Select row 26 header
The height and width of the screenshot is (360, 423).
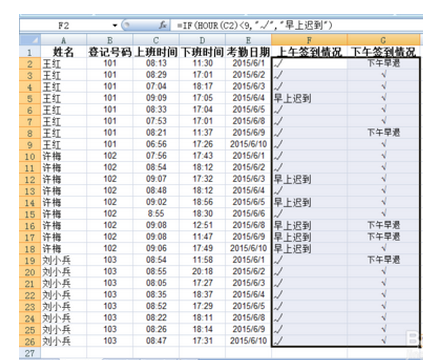(x=30, y=341)
